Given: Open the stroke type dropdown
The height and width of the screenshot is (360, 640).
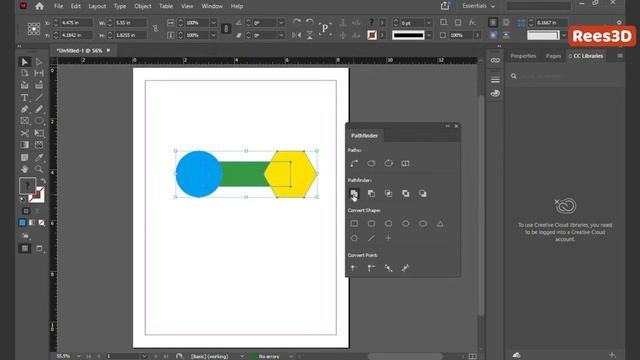Looking at the screenshot, I should pos(428,36).
